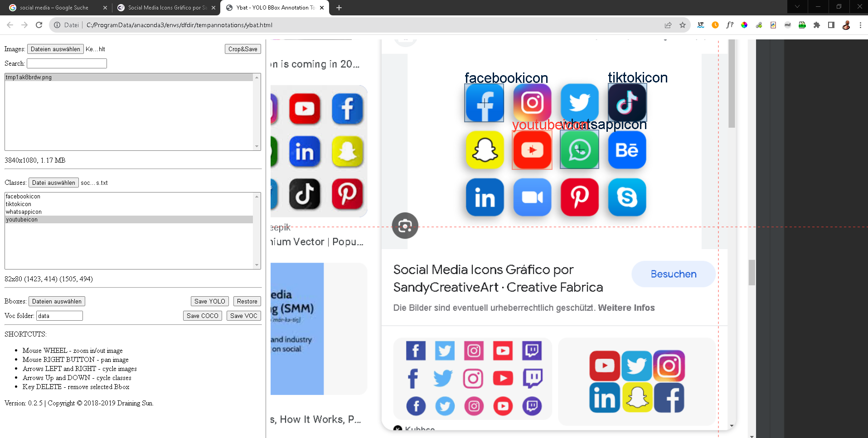Focus the Search input field

click(67, 63)
